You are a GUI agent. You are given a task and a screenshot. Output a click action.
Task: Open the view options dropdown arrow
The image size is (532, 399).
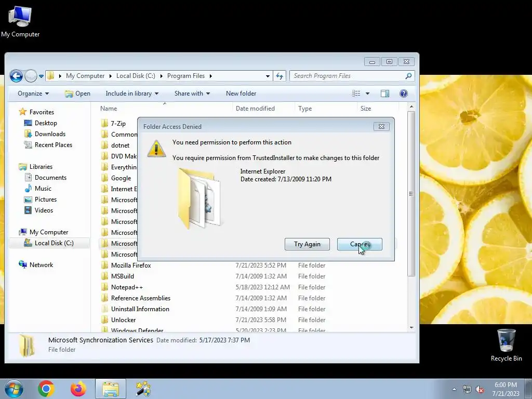coord(367,94)
